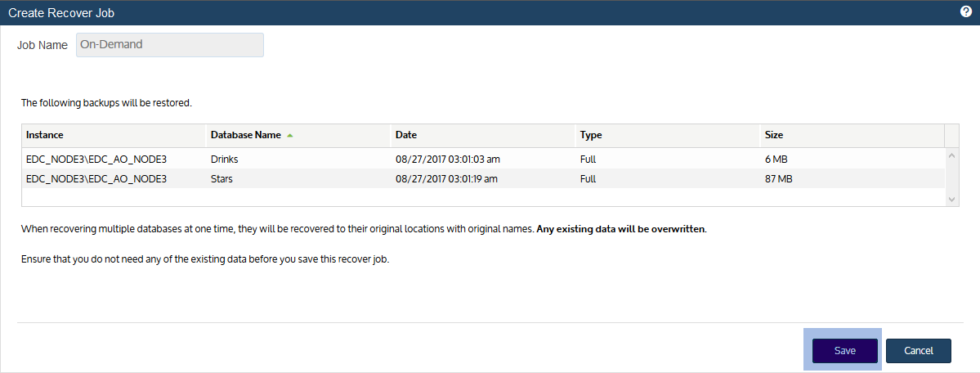Viewport: 980px width, 373px height.
Task: Click the Cancel button
Action: click(918, 350)
